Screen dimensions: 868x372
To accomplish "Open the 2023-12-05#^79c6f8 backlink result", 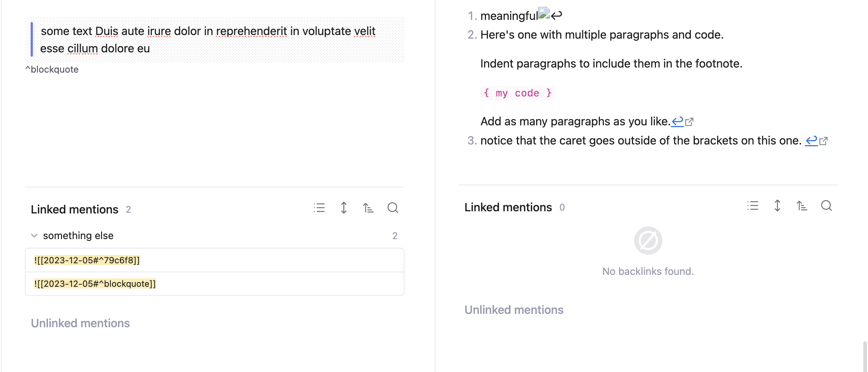I will [87, 260].
